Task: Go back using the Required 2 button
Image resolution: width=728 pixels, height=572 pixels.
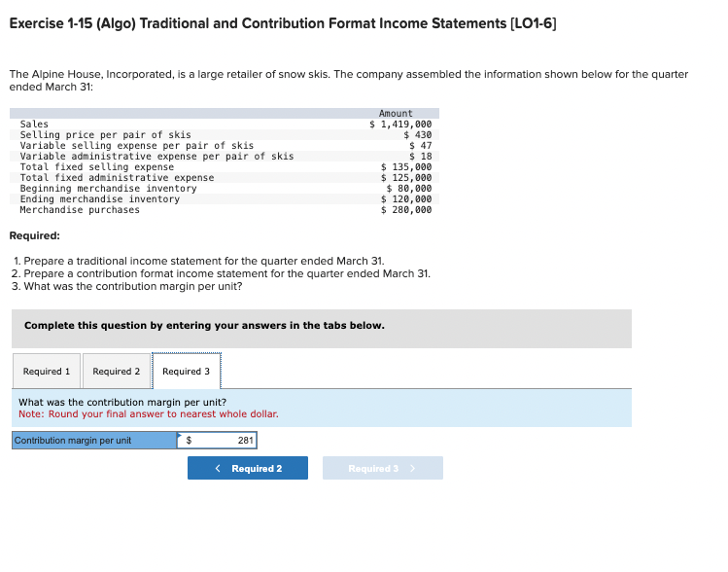Action: pos(248,468)
